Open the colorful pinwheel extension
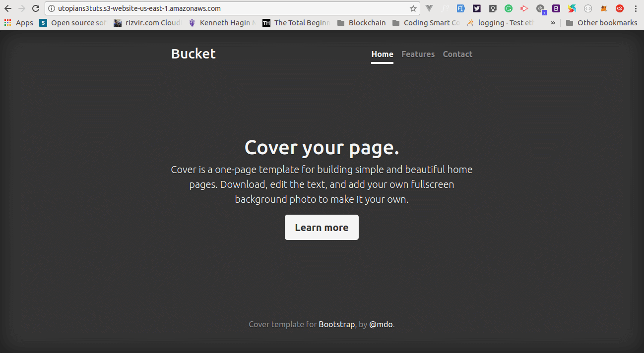 pyautogui.click(x=572, y=8)
